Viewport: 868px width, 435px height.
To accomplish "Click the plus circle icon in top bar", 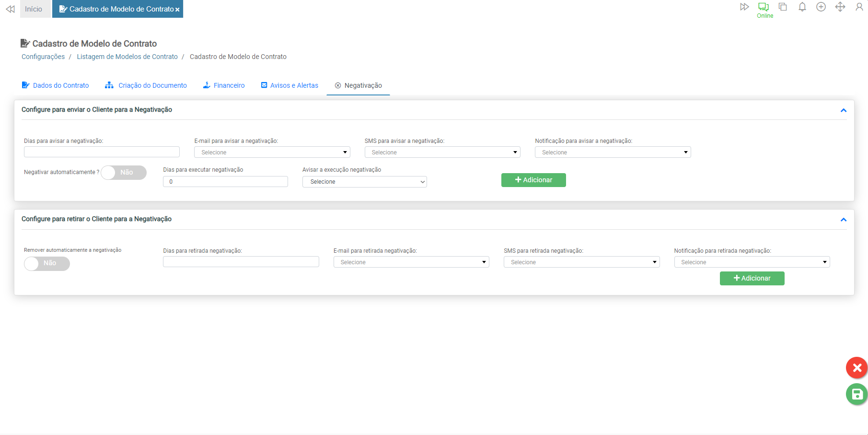I will (821, 7).
